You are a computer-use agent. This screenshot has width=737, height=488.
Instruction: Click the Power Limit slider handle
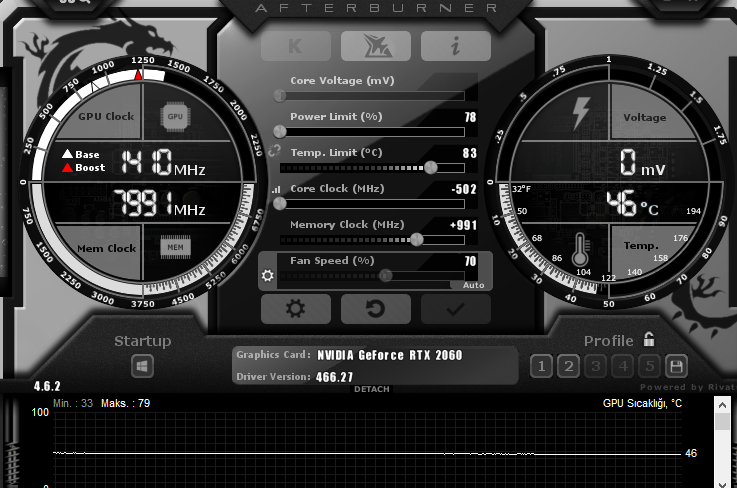point(280,132)
